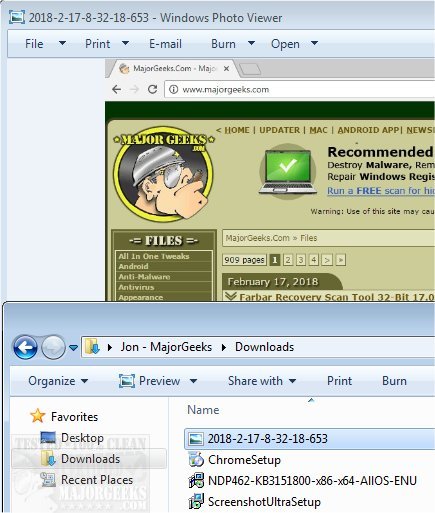Viewport: 435px width, 513px height.
Task: Open a new browser tab
Action: tap(250, 69)
